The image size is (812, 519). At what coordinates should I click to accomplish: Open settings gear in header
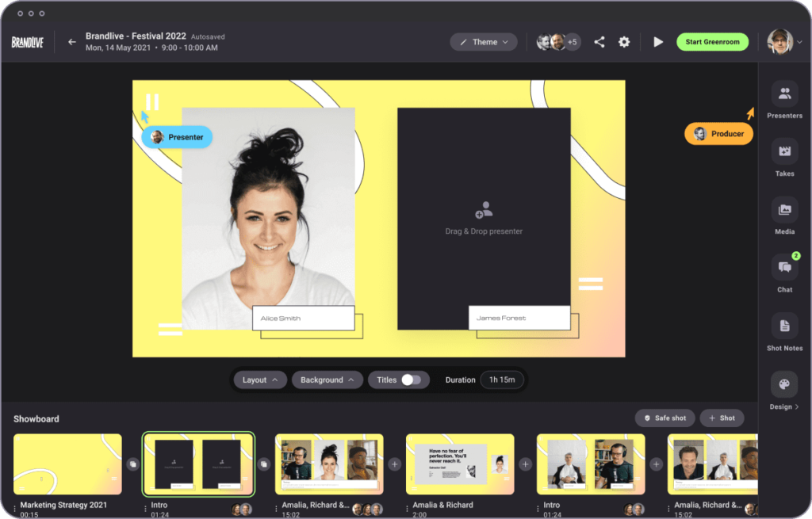click(624, 42)
